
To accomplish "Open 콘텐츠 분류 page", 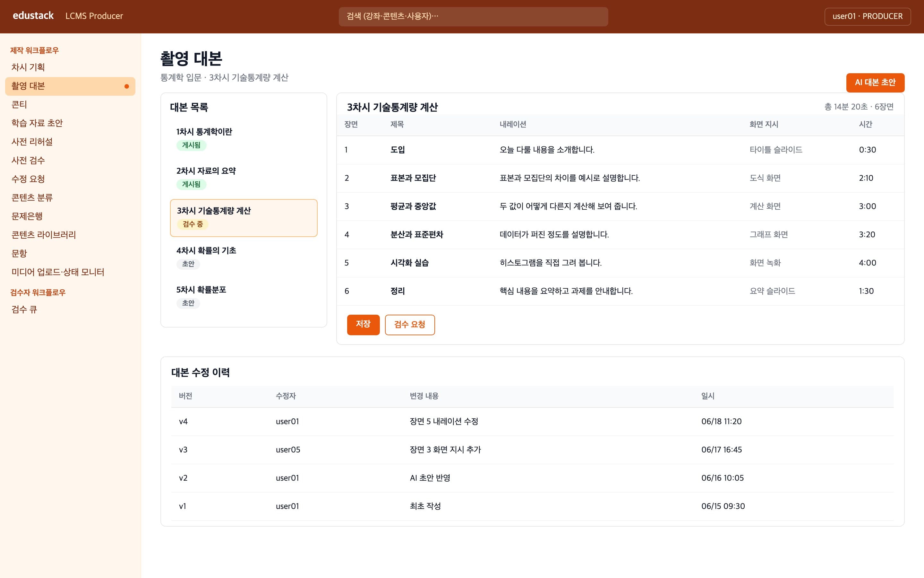I will tap(70, 197).
